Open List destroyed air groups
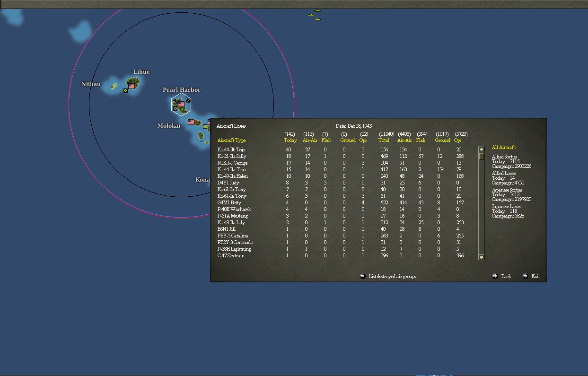 [392, 276]
